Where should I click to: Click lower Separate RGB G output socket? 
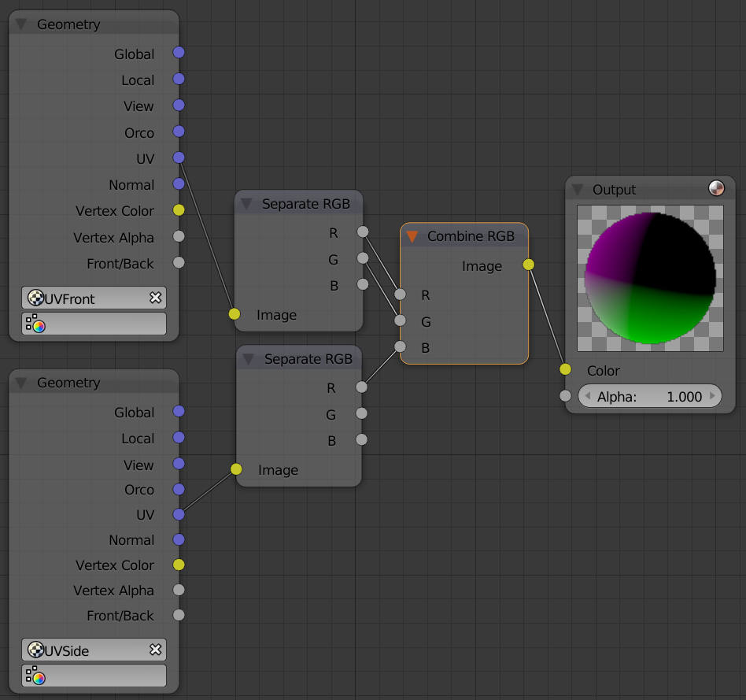pyautogui.click(x=361, y=413)
